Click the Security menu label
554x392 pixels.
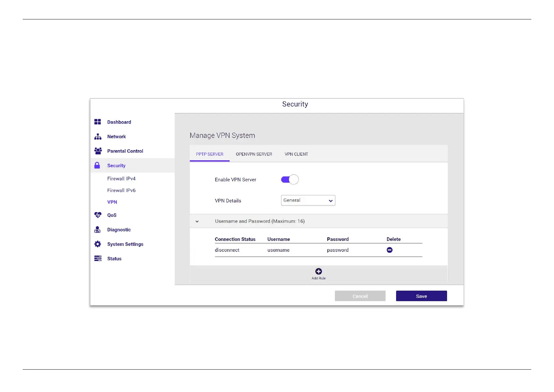116,165
